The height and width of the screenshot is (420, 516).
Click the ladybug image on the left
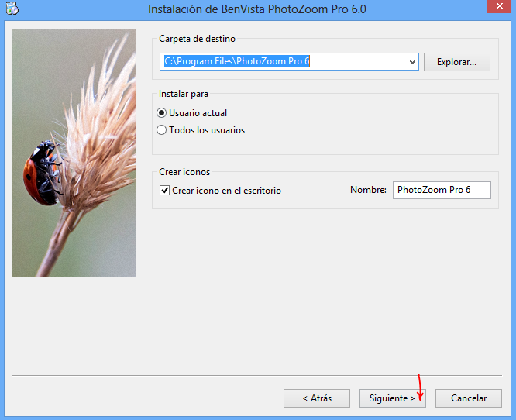(x=74, y=153)
